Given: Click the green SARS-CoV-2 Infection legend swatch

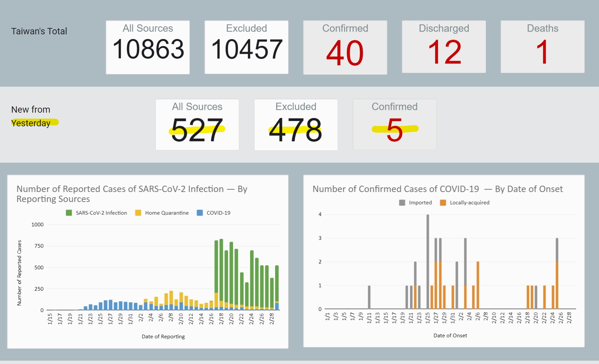Looking at the screenshot, I should click(x=69, y=213).
